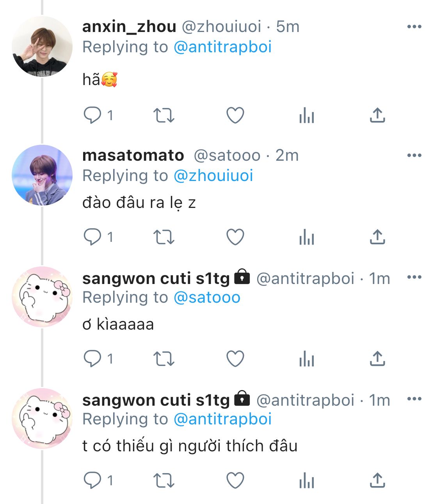View analytics for anxin_zhou's tweet
The image size is (439, 504).
pyautogui.click(x=307, y=115)
